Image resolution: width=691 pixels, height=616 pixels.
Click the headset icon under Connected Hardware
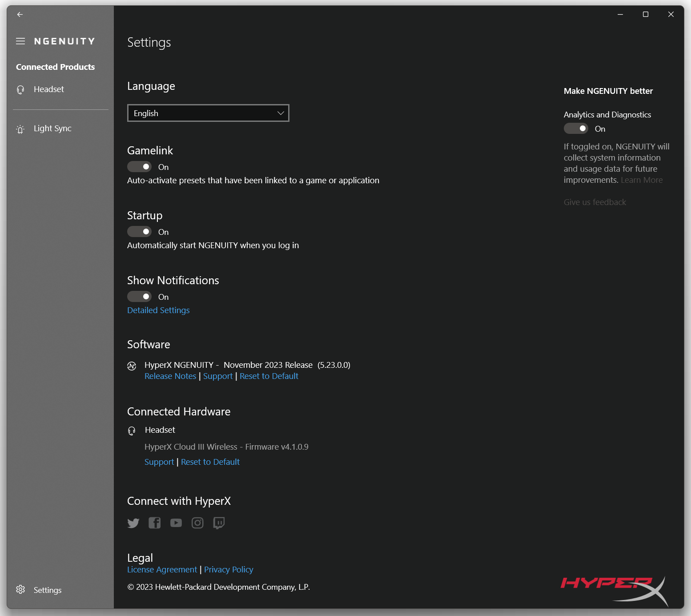[132, 431]
